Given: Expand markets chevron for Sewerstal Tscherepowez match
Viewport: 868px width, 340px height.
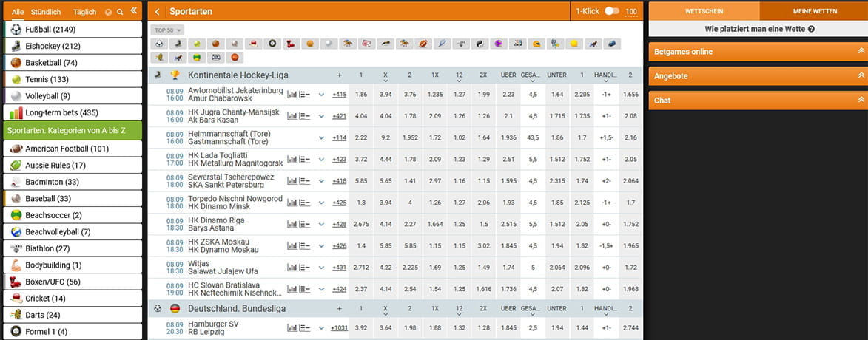Looking at the screenshot, I should point(322,181).
